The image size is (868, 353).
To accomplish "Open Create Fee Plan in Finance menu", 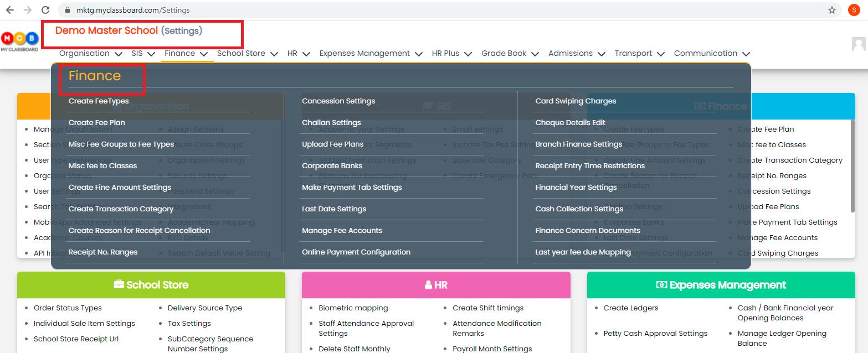I will [97, 123].
